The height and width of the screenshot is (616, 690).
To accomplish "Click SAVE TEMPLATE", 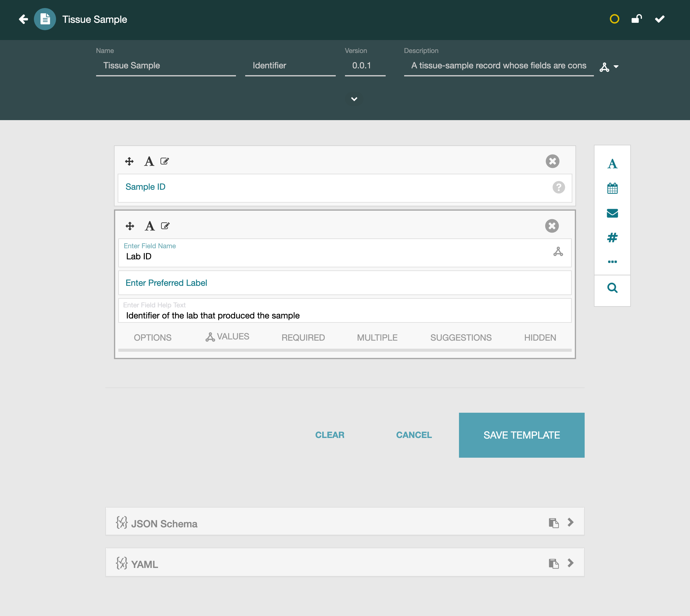I will pyautogui.click(x=522, y=435).
